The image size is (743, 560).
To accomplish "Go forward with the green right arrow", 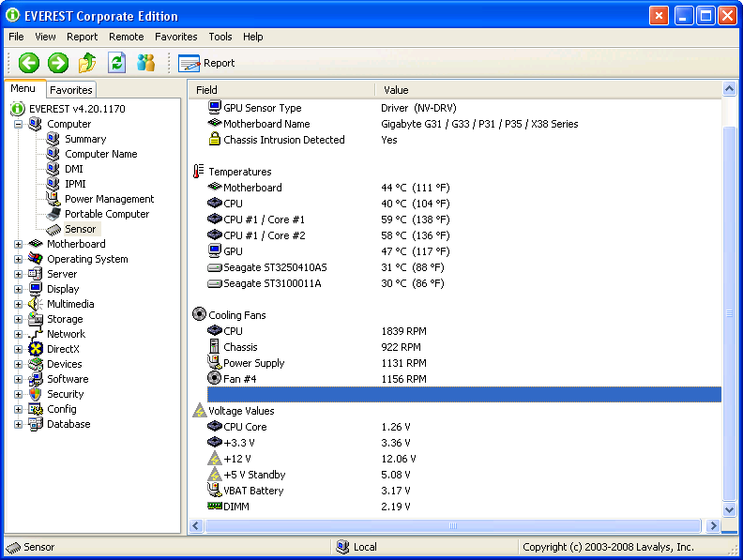I will click(58, 63).
